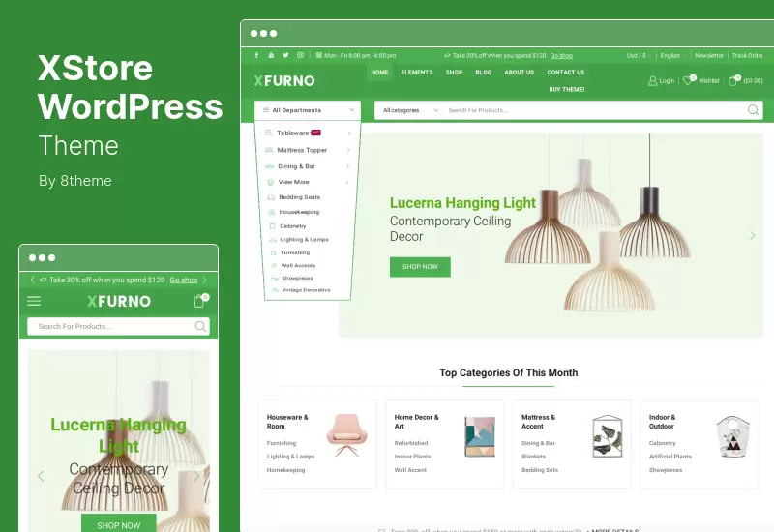This screenshot has width=774, height=532.
Task: Open the Artificial Plants category link
Action: coord(670,457)
